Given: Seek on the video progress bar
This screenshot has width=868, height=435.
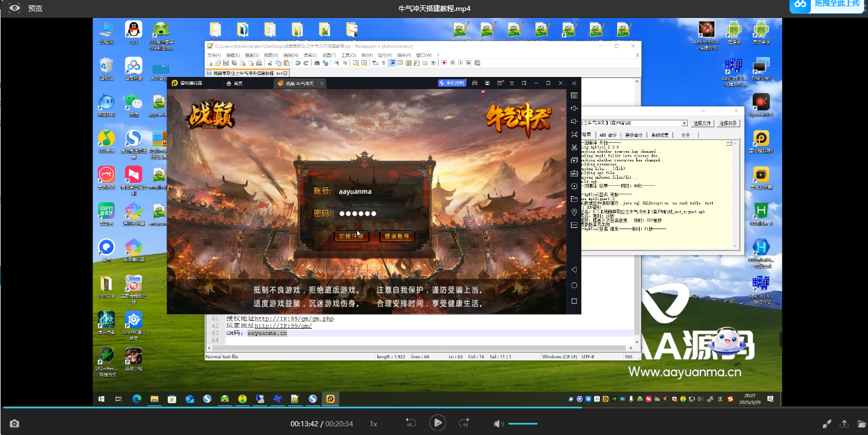Looking at the screenshot, I should tap(434, 408).
